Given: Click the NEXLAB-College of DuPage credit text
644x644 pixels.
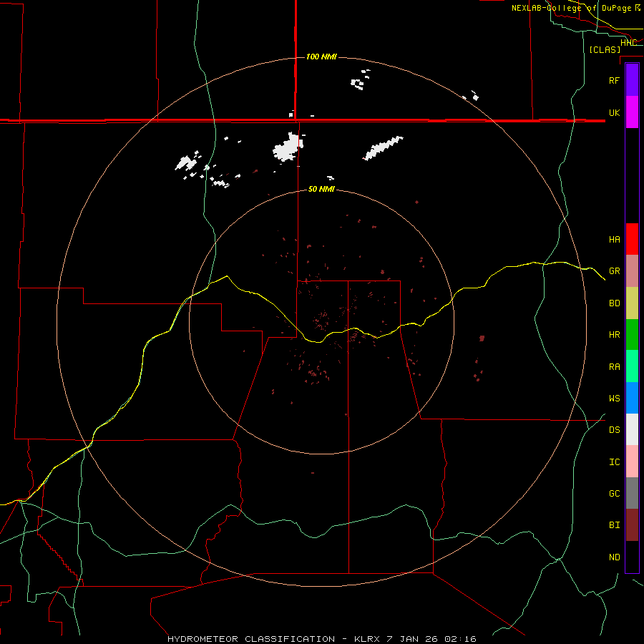Looking at the screenshot, I should click(x=571, y=8).
